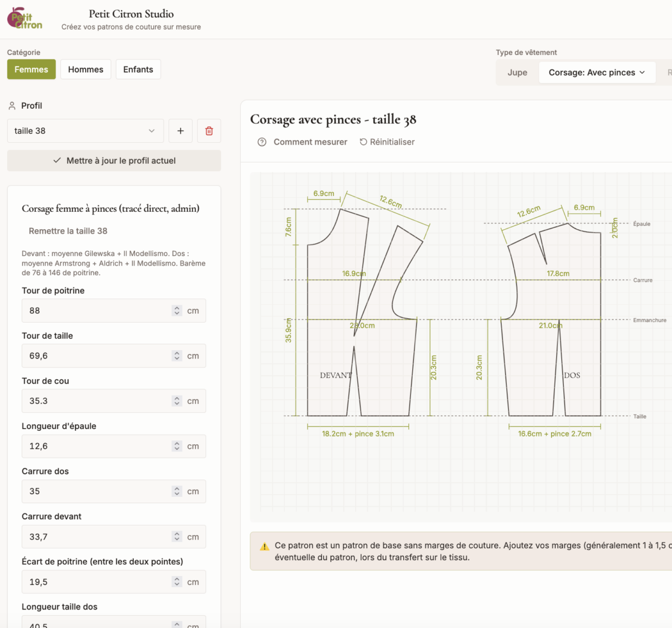Add a new profile with plus icon
Screen dimensions: 672x628
pos(180,131)
